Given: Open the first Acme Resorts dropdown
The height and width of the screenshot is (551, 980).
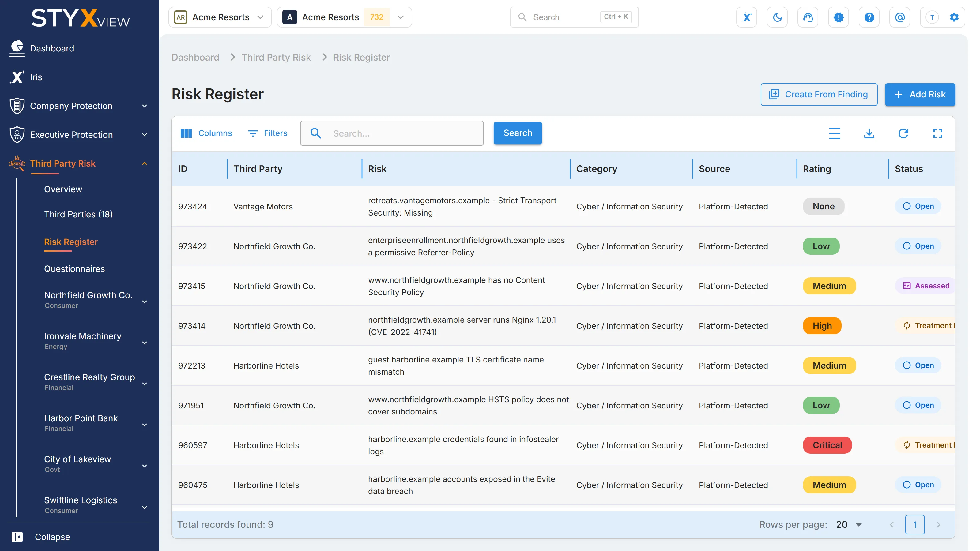Looking at the screenshot, I should (220, 17).
